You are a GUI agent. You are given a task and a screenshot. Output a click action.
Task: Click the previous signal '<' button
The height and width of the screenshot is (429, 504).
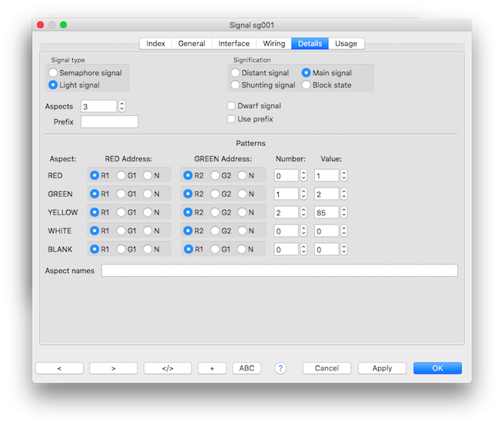click(x=59, y=368)
